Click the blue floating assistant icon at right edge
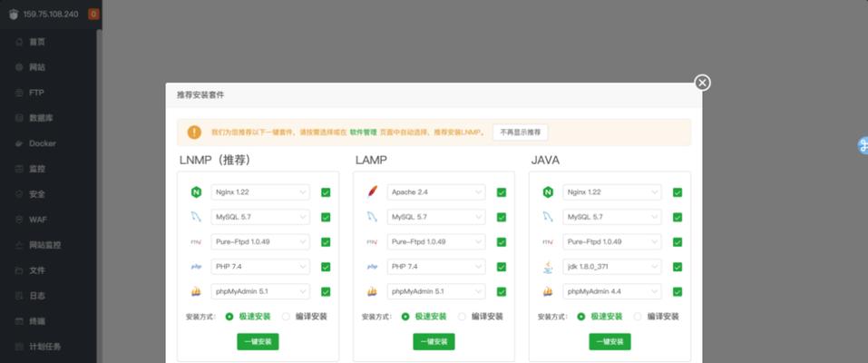Image resolution: width=868 pixels, height=363 pixels. (x=863, y=145)
